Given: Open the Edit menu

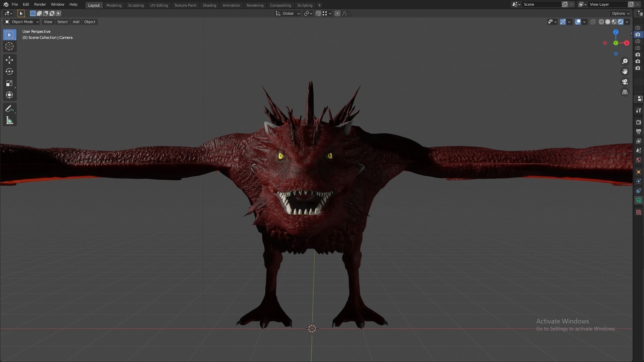Looking at the screenshot, I should 26,4.
